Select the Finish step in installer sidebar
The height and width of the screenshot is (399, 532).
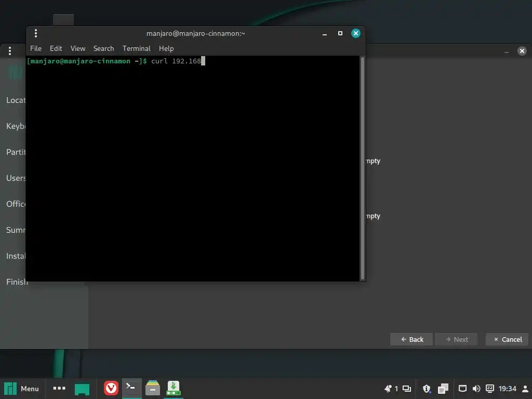click(x=17, y=282)
